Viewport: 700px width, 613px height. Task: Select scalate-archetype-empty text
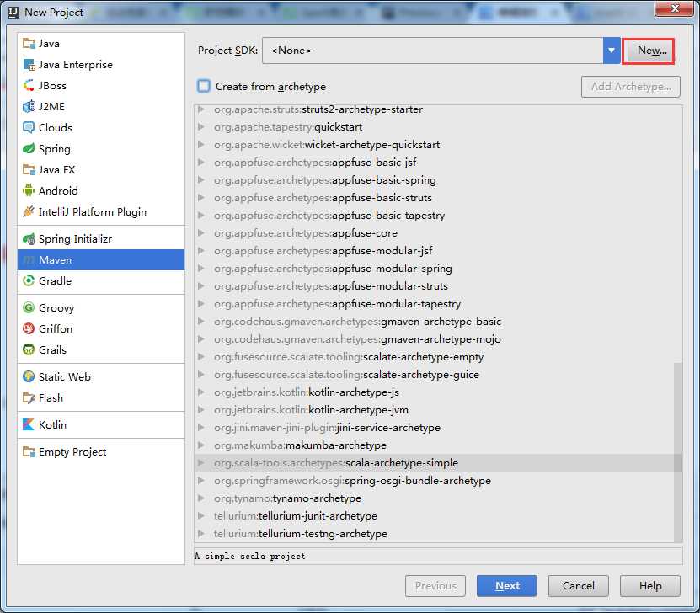tap(423, 357)
